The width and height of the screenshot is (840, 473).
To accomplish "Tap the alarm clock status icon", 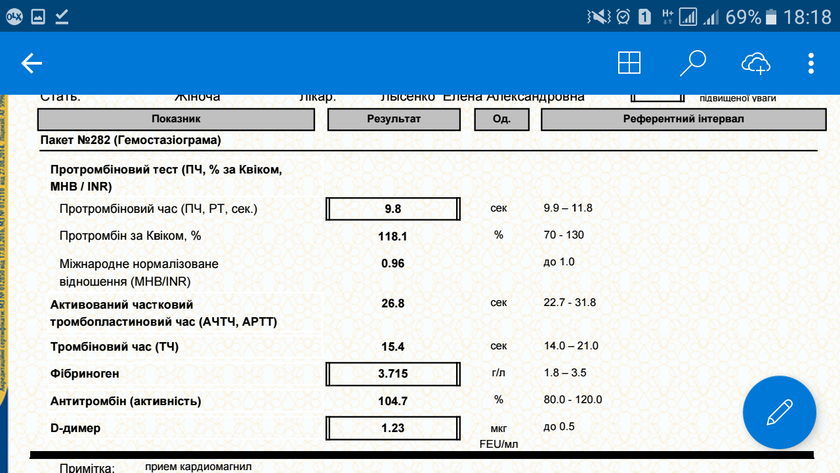I will point(622,16).
